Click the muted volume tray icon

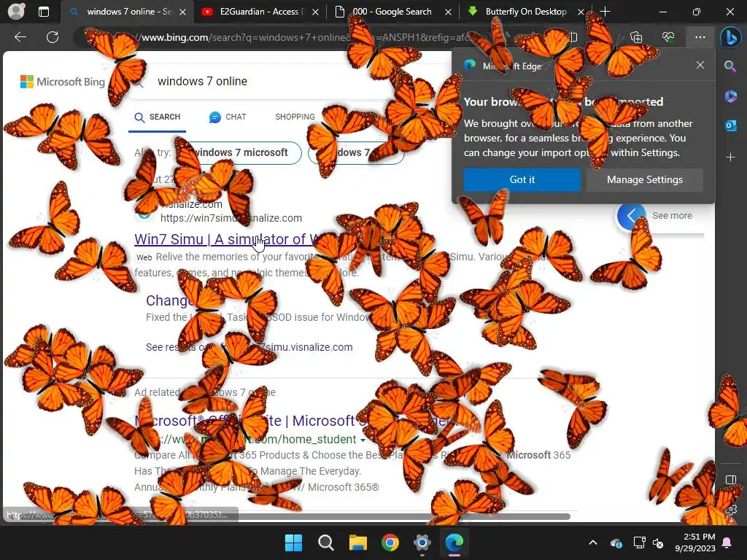tap(658, 542)
